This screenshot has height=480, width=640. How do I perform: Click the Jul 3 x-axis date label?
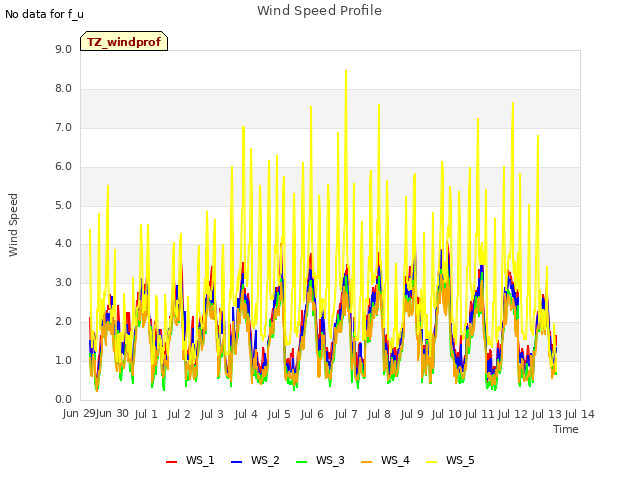[212, 414]
